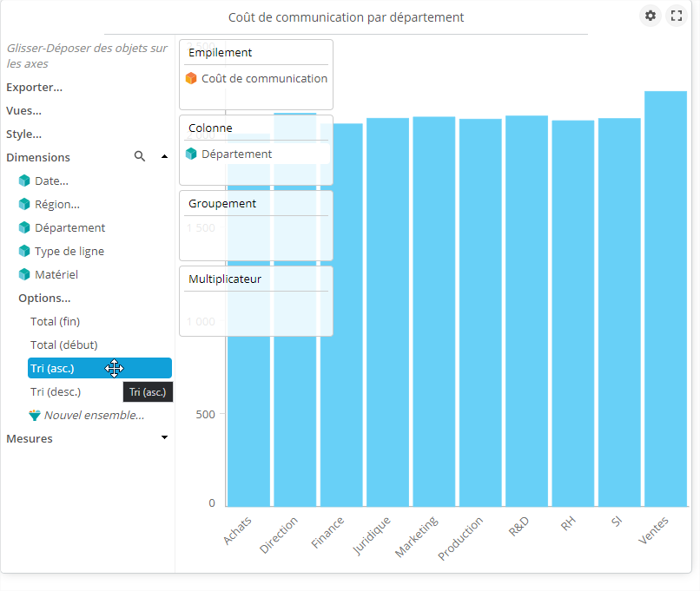Select the Total (fin) option
700x591 pixels.
point(55,321)
